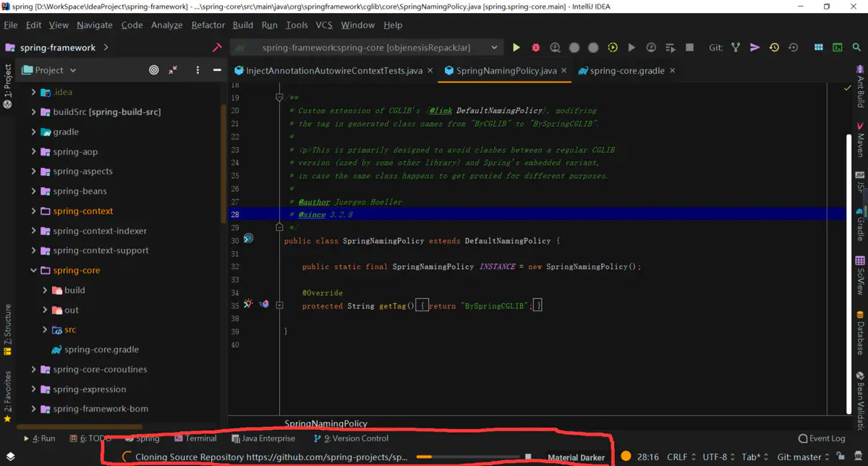Toggle the read-only lock icon in the status bar
This screenshot has width=868, height=466.
point(840,457)
